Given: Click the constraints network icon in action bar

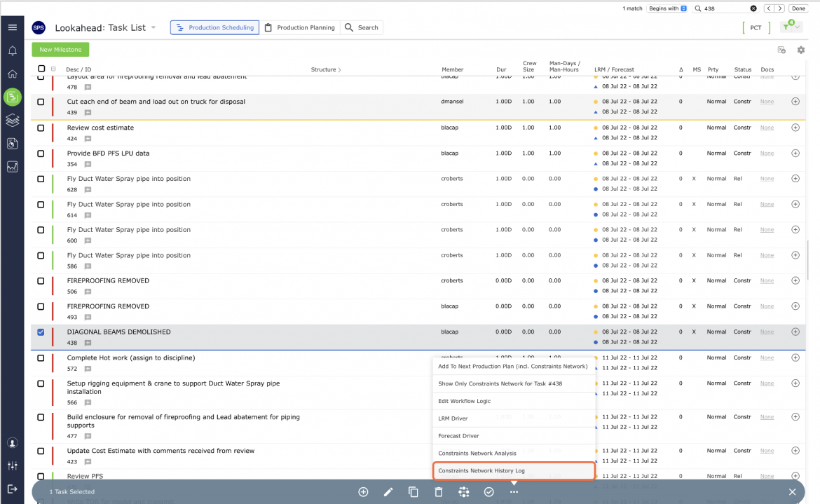Looking at the screenshot, I should click(x=464, y=491).
